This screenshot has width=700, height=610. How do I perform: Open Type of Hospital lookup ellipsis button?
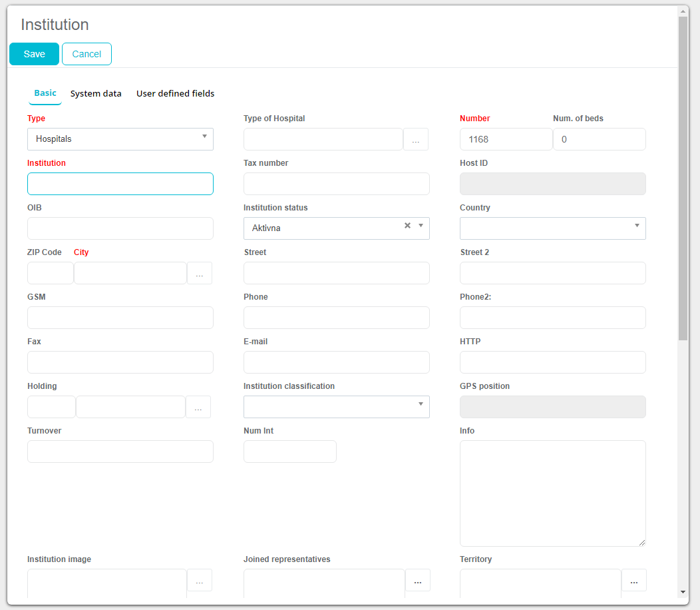coord(416,140)
